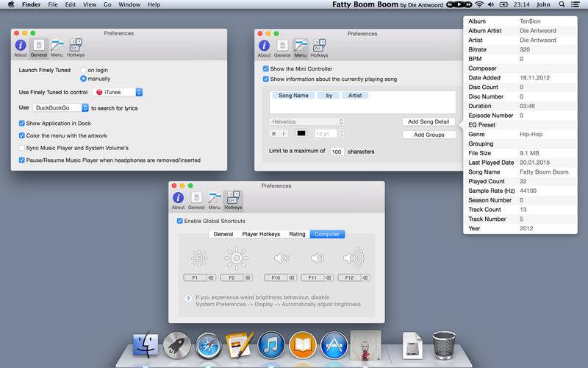Clear the F2 brightness-up shortcut
The width and height of the screenshot is (588, 368).
point(248,278)
